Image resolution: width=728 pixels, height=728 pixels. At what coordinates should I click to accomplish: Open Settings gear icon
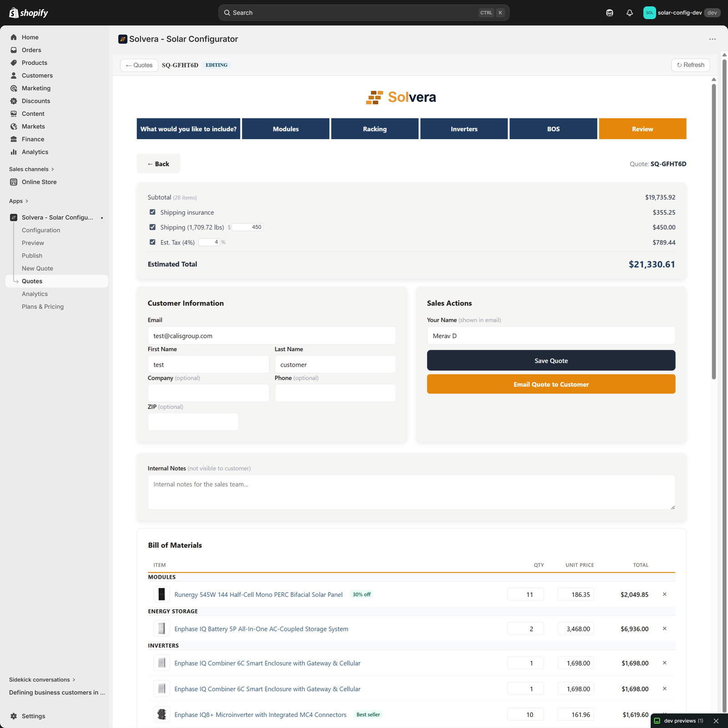[14, 716]
